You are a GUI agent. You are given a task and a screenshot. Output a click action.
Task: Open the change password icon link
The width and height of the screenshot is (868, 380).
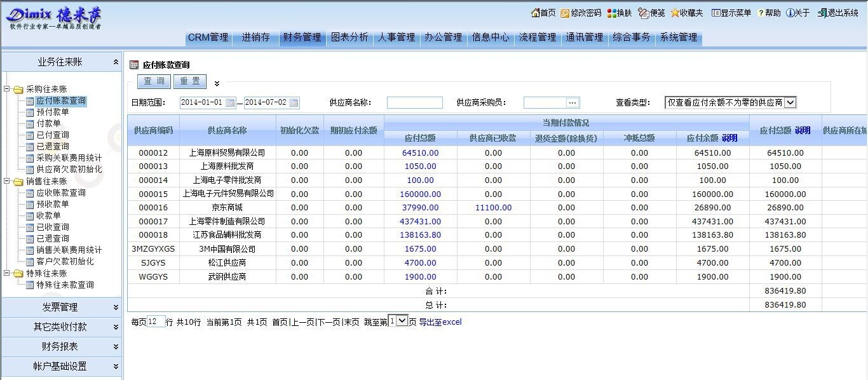[565, 13]
